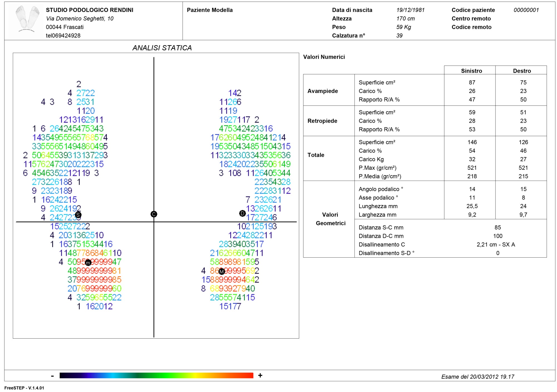Click the plus sign beside the color scale
The height and width of the screenshot is (392, 557).
pyautogui.click(x=260, y=375)
